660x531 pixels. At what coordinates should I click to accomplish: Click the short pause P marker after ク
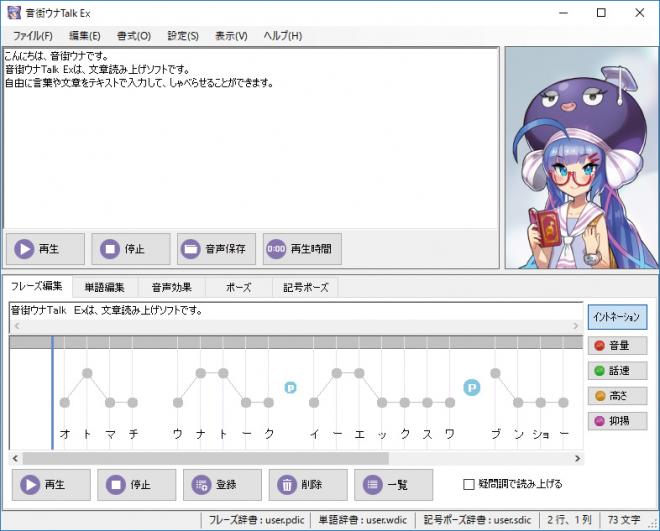coord(290,388)
